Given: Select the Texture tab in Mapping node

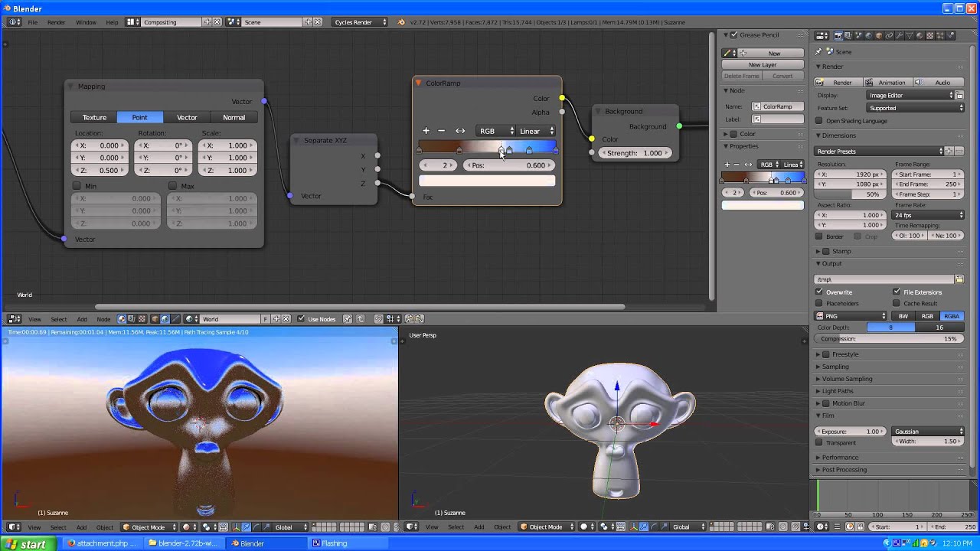Looking at the screenshot, I should [x=94, y=117].
